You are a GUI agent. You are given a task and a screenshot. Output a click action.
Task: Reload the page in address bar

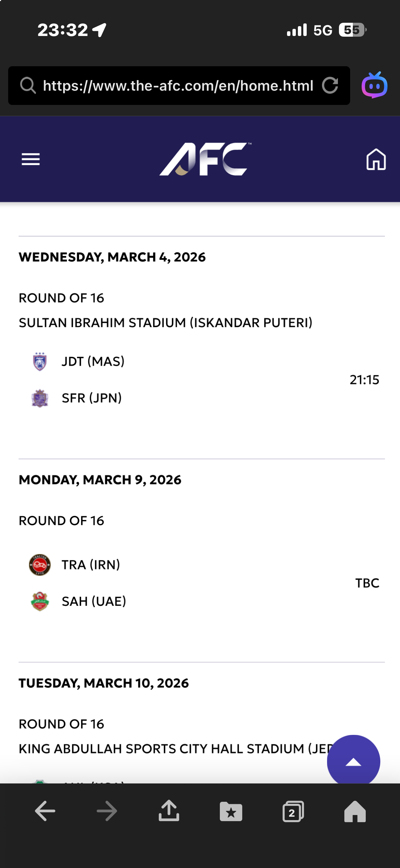click(x=330, y=85)
